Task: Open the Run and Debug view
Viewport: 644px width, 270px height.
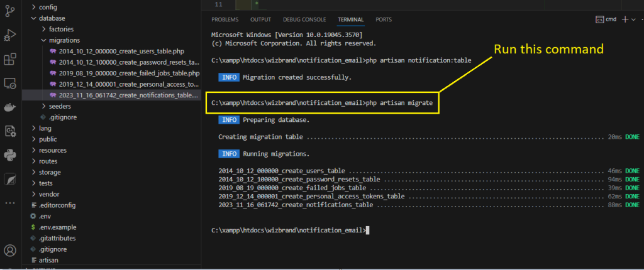Action: (x=10, y=35)
